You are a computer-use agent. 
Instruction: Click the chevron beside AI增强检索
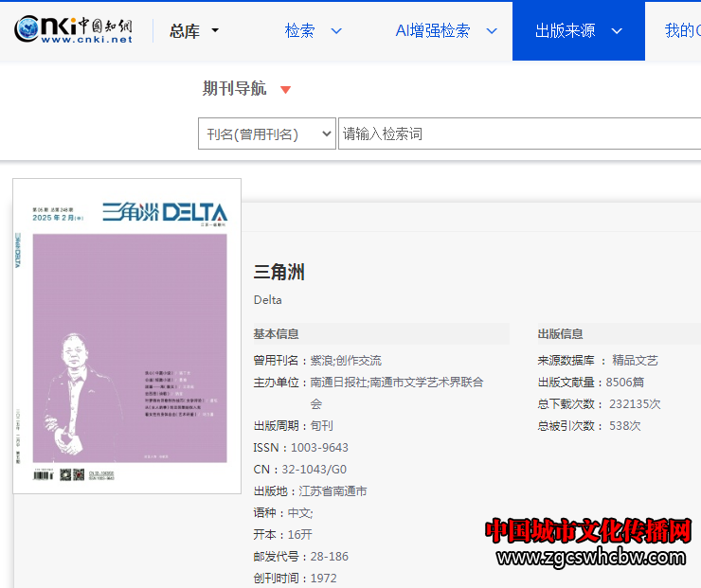click(x=492, y=31)
